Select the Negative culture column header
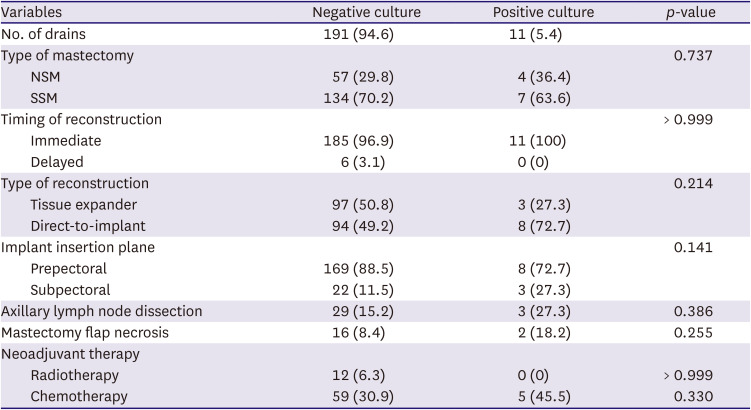The height and width of the screenshot is (410, 751). click(367, 13)
